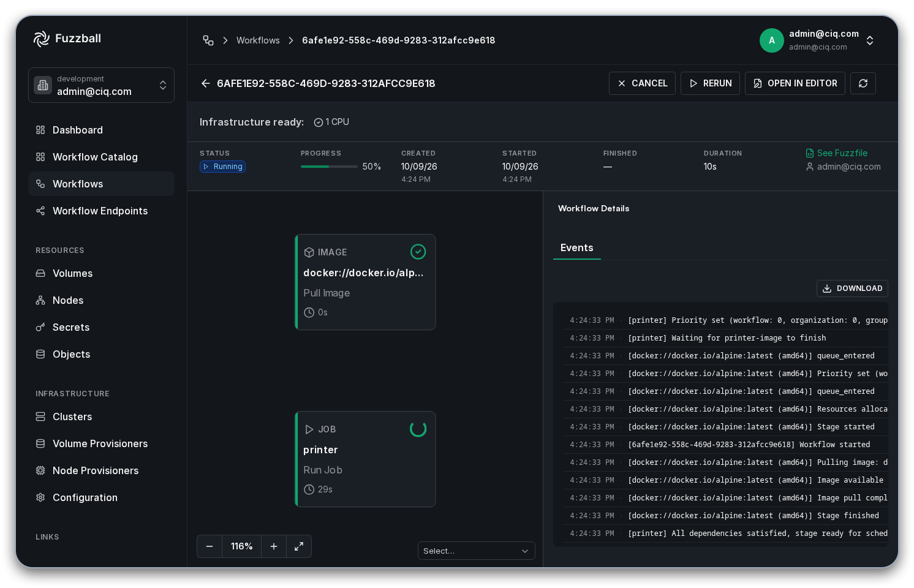Click the Running status badge
The width and height of the screenshot is (914, 588).
223,167
